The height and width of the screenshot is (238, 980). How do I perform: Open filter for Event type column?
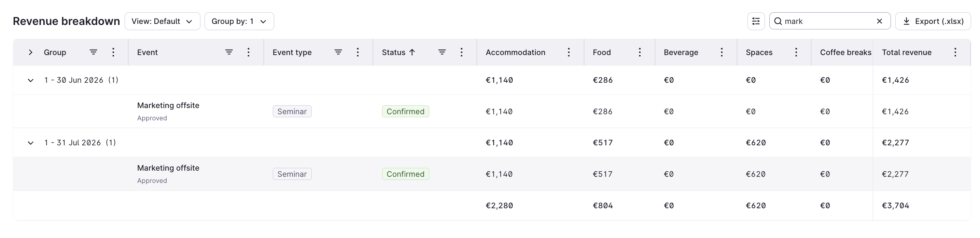click(x=338, y=52)
